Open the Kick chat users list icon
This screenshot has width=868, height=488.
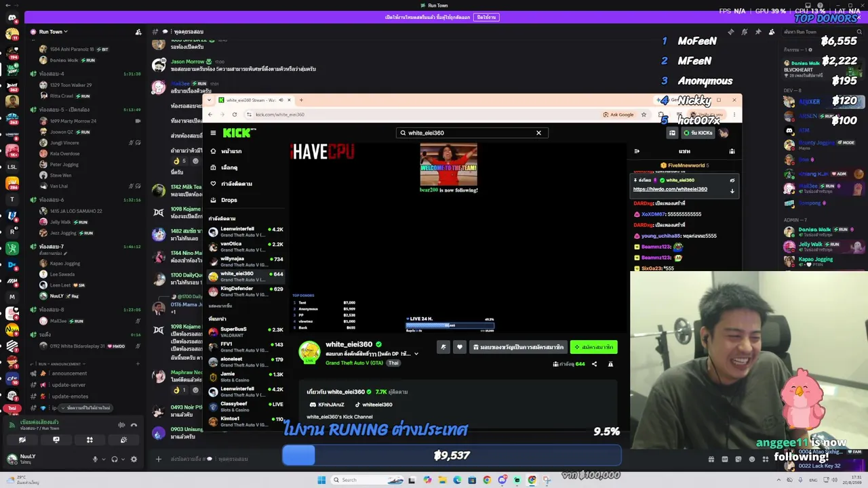click(732, 151)
